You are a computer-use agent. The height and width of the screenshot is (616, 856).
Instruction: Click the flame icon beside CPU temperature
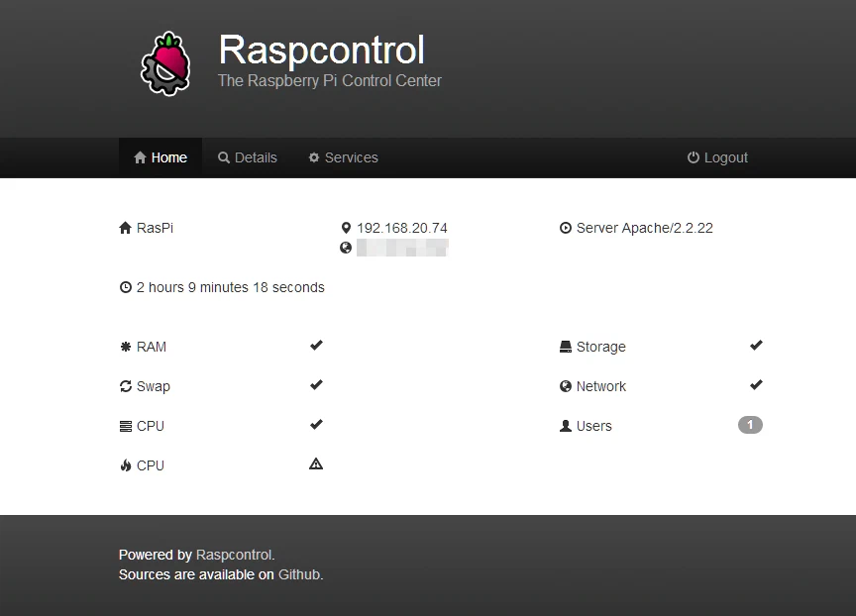126,465
